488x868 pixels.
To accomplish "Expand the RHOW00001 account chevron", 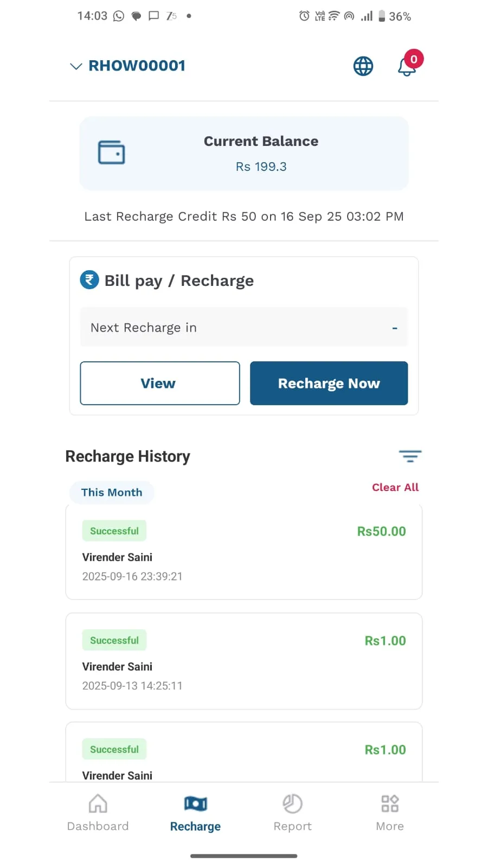I will 76,66.
